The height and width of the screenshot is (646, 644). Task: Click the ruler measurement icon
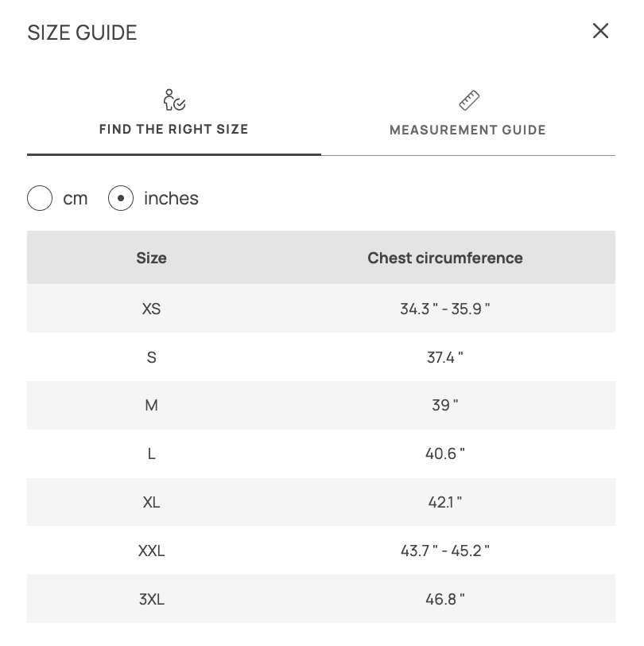point(469,100)
